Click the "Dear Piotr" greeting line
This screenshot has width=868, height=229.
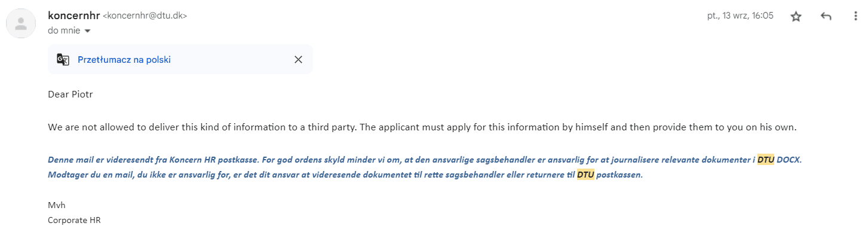70,94
